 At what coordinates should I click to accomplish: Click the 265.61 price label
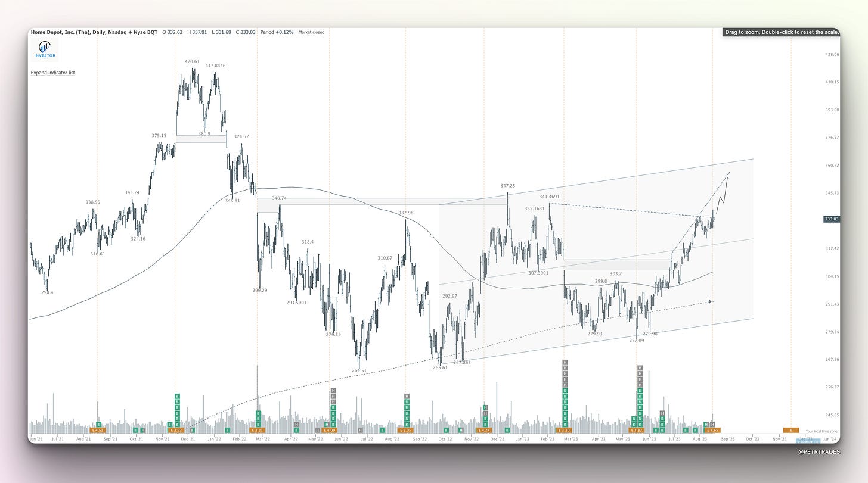pos(440,368)
